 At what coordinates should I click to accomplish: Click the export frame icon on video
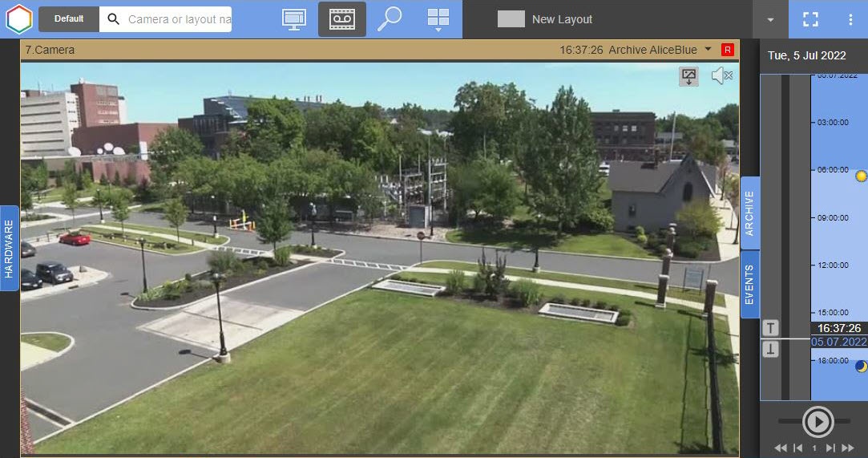click(688, 76)
